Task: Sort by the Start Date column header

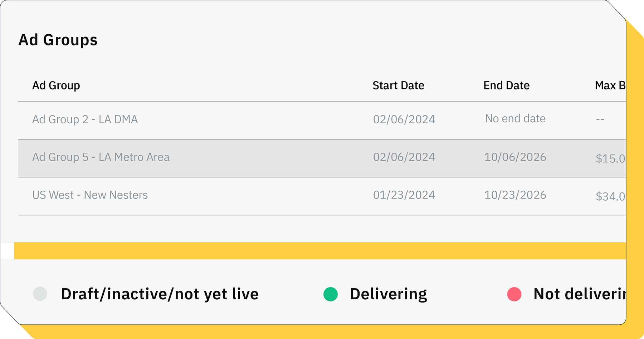Action: 398,85
